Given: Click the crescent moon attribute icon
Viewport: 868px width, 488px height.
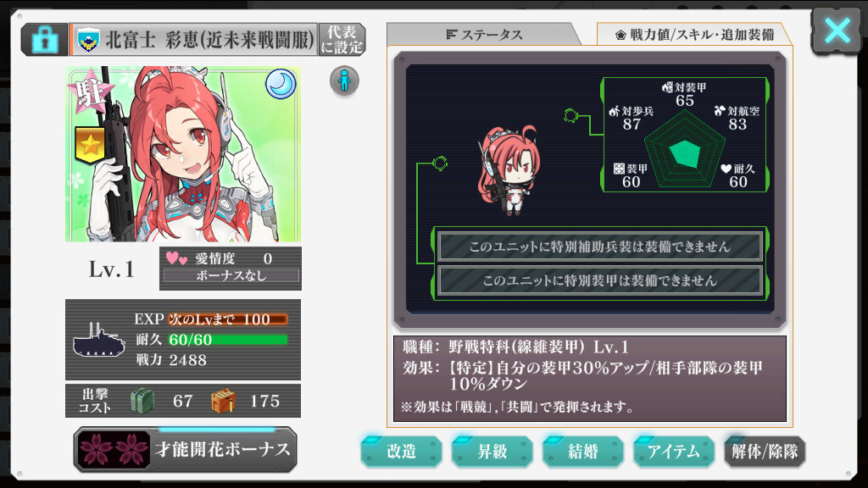Looking at the screenshot, I should [281, 84].
